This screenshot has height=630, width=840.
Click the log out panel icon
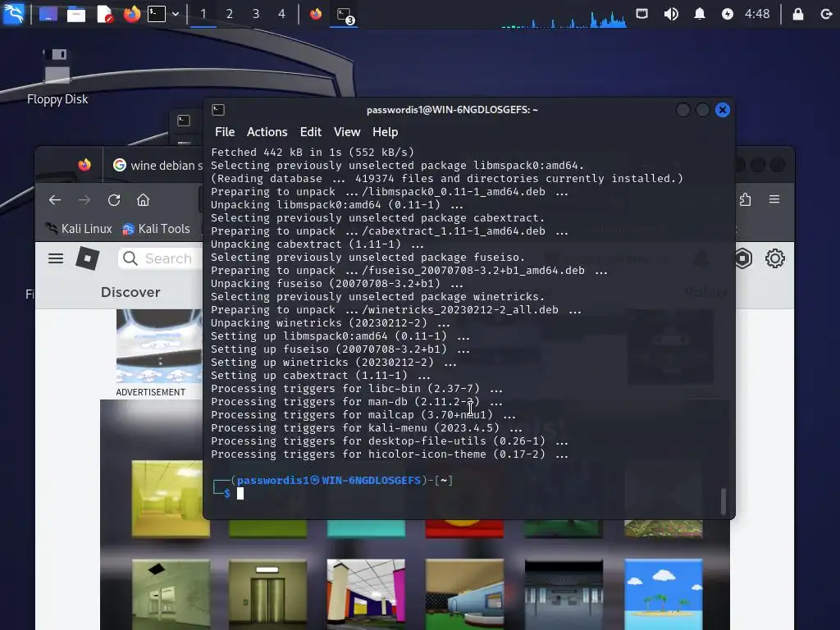click(827, 14)
